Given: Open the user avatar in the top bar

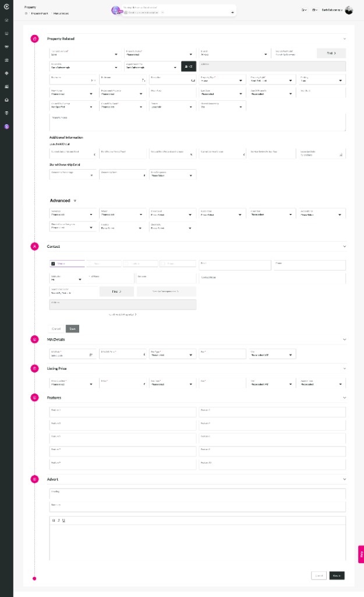Looking at the screenshot, I should click(349, 10).
